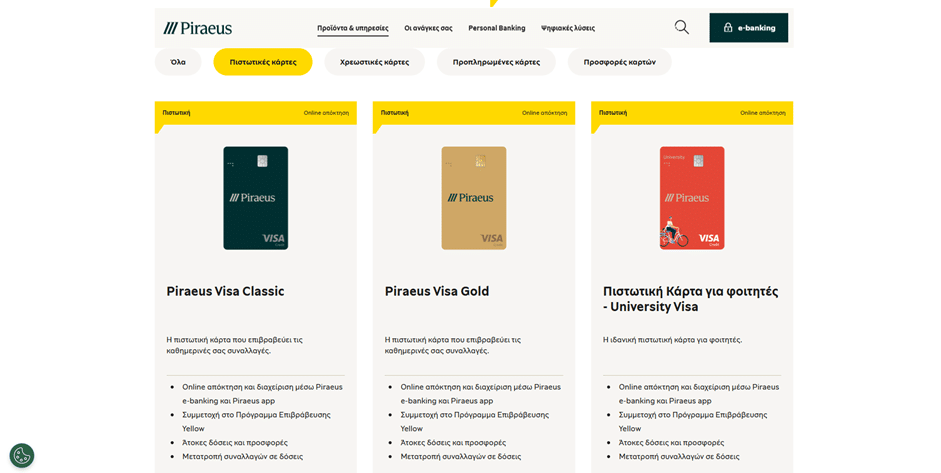
Task: Open Ψηφιακές λύσεις menu
Action: pyautogui.click(x=567, y=28)
